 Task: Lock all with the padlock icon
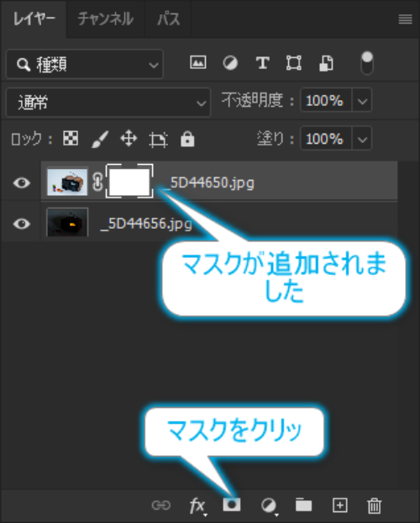(187, 139)
